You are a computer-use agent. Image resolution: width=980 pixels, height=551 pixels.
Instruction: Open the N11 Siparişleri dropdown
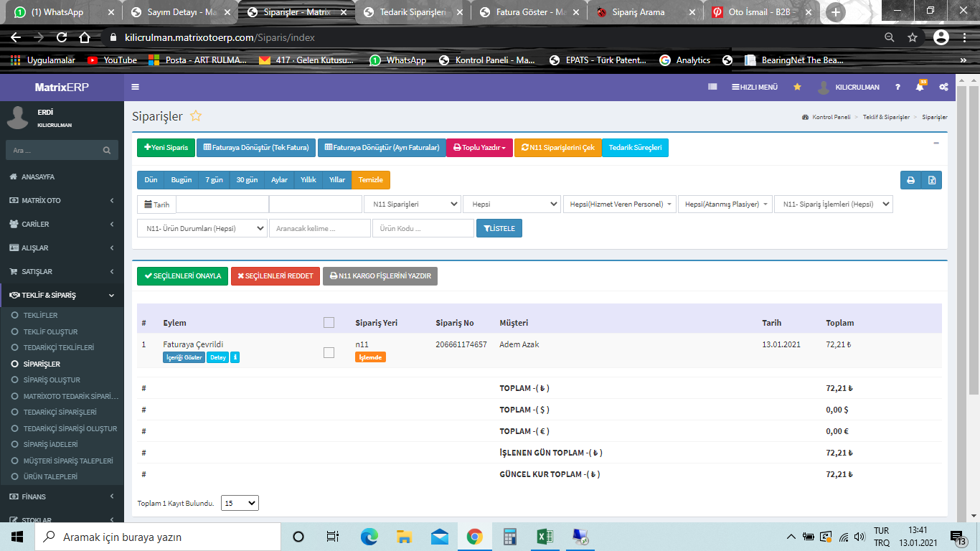[x=413, y=204]
